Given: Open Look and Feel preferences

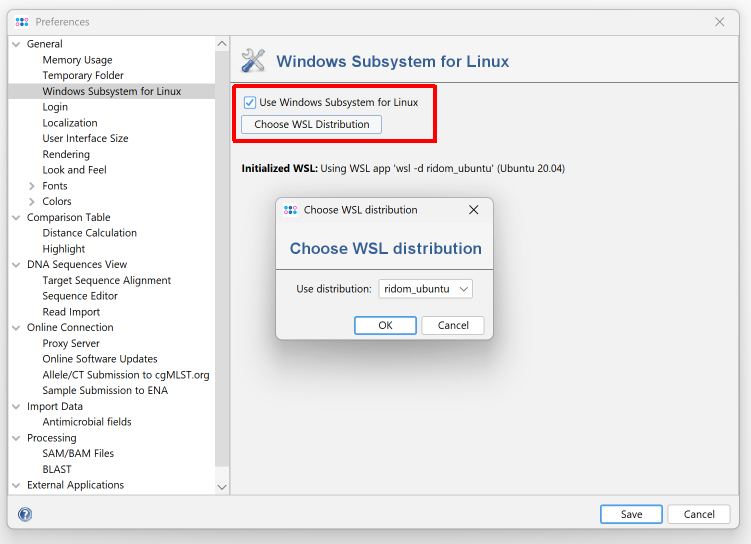Looking at the screenshot, I should (74, 170).
